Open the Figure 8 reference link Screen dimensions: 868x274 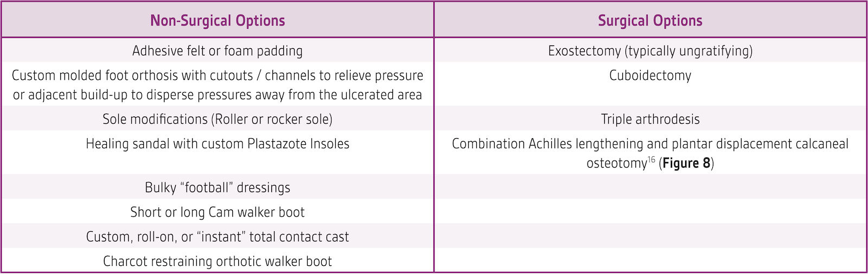[x=686, y=163]
